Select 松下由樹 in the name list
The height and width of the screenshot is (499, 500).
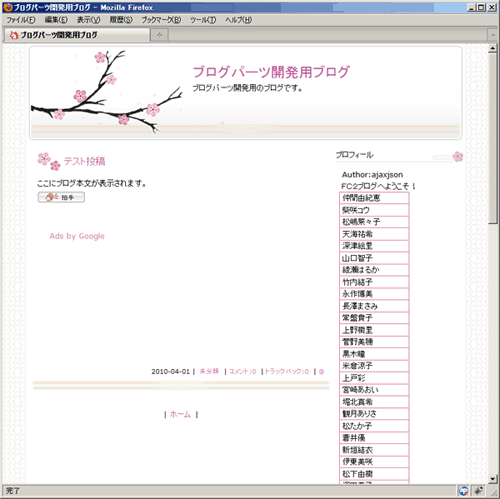pos(374,474)
